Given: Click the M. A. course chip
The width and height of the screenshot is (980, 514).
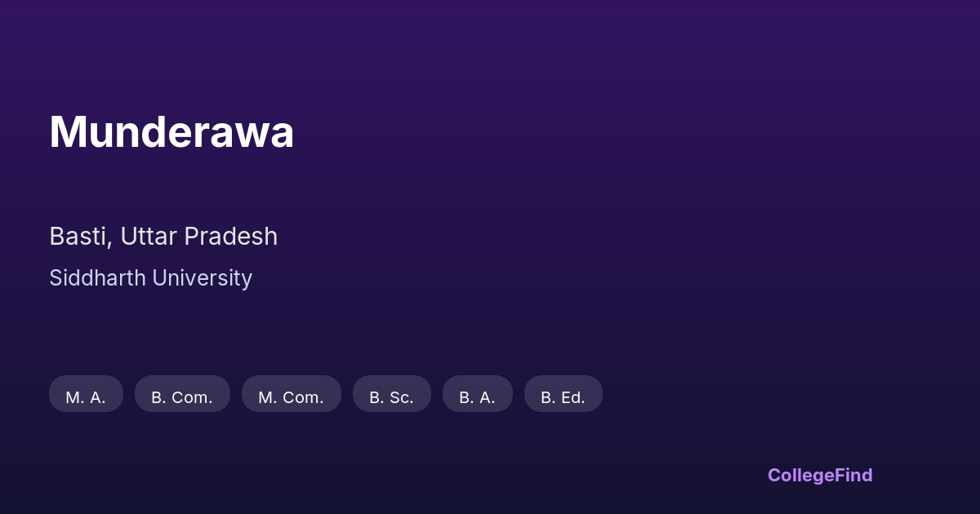Looking at the screenshot, I should (86, 394).
